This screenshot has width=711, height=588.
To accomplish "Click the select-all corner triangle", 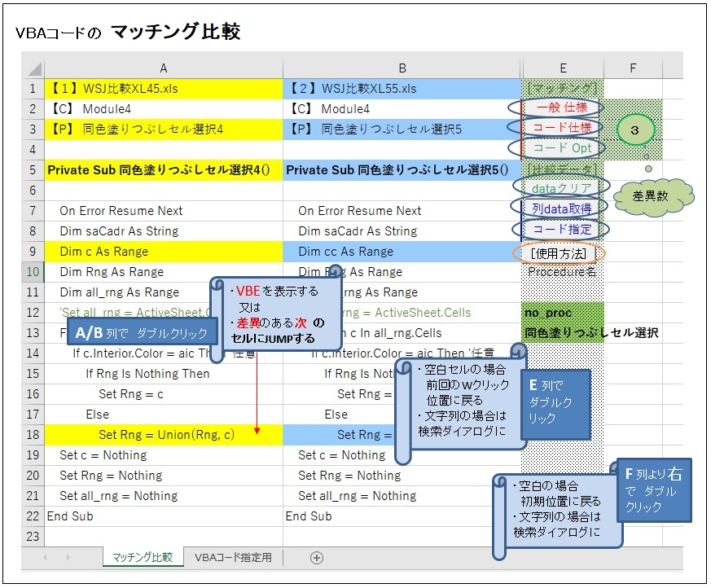I will coord(33,68).
